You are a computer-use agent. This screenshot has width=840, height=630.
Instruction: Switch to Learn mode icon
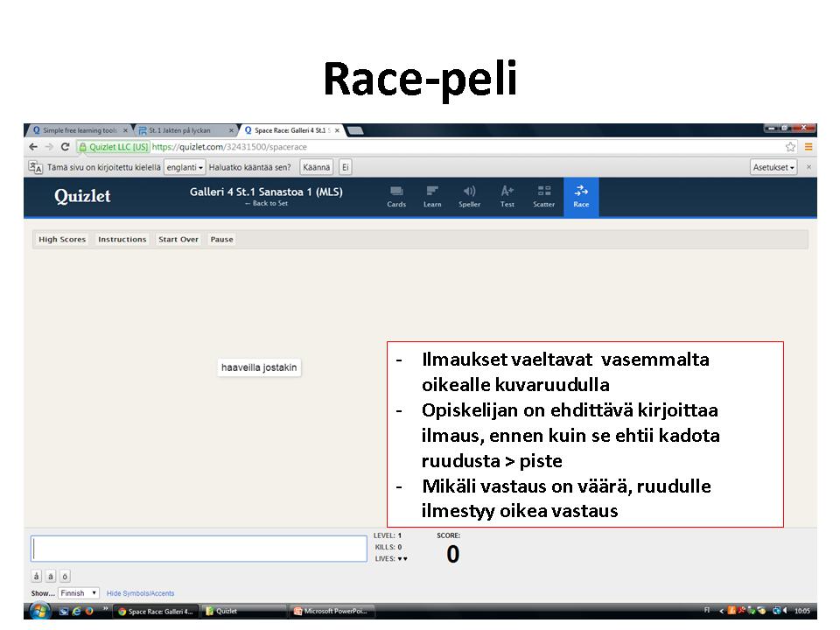pyautogui.click(x=432, y=196)
